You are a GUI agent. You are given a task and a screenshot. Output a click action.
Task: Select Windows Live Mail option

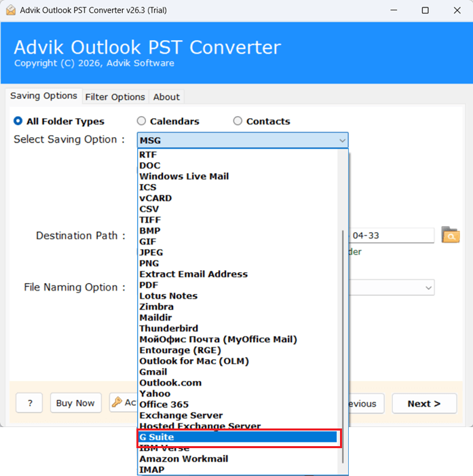(x=238, y=177)
